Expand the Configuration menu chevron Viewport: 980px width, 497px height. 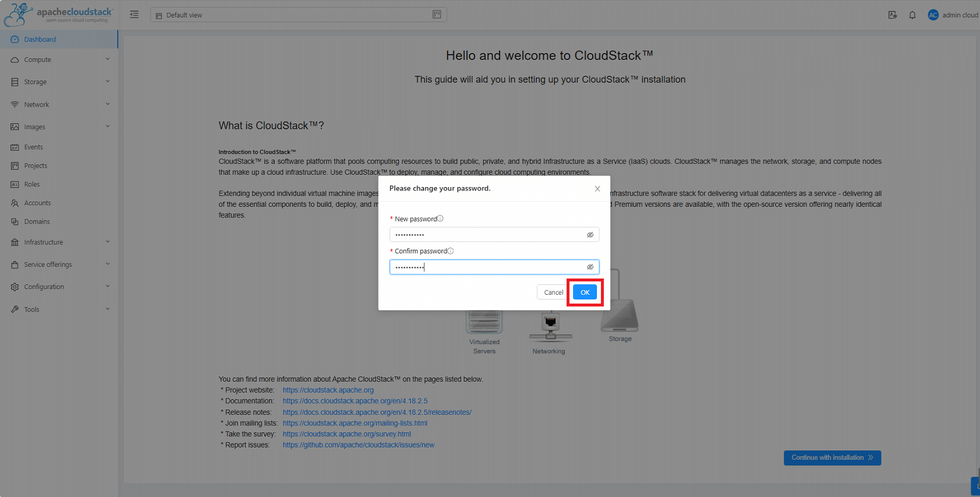[x=108, y=287]
